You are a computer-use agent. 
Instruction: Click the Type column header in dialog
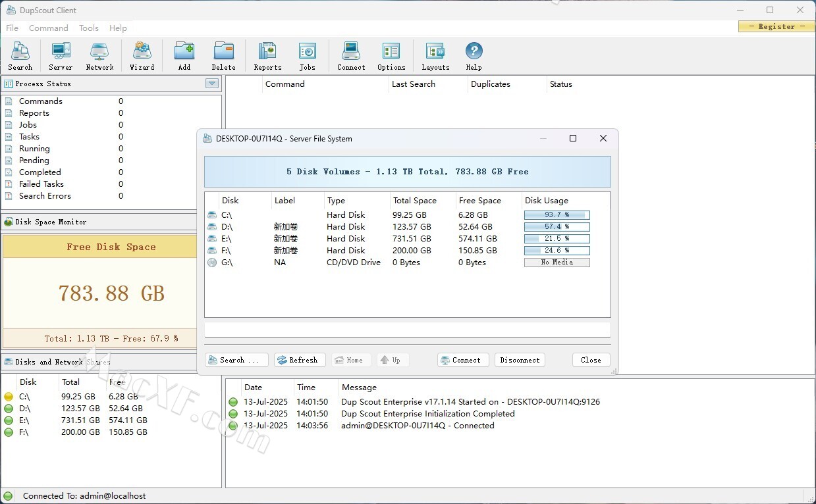pyautogui.click(x=357, y=201)
